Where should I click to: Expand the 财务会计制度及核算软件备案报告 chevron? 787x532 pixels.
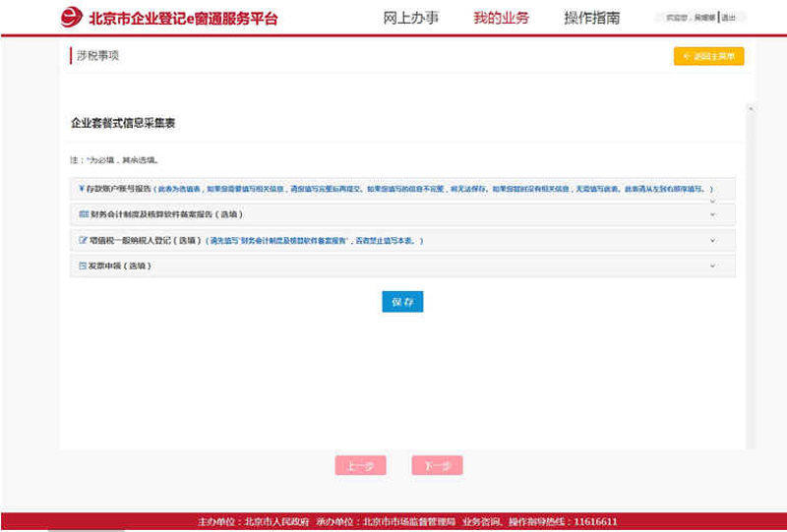click(712, 213)
